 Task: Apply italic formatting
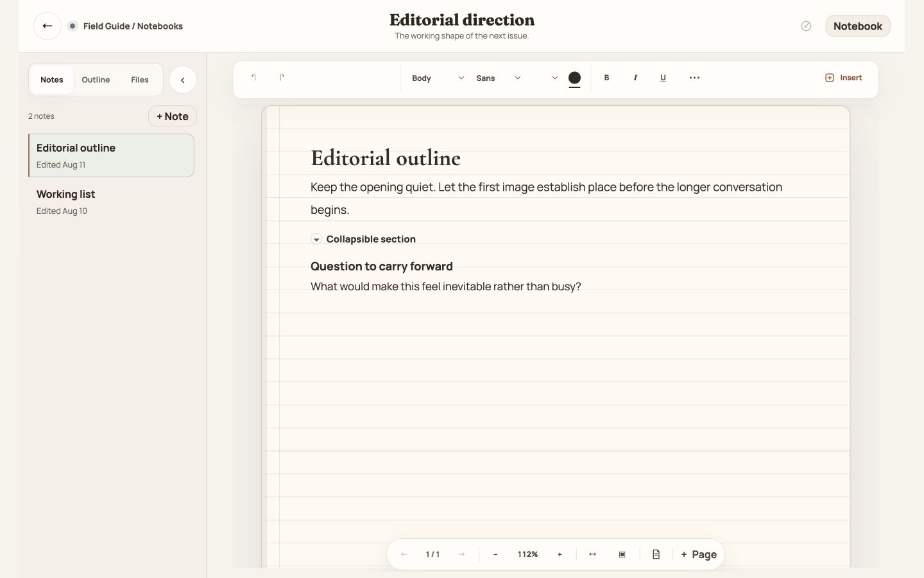pyautogui.click(x=635, y=78)
